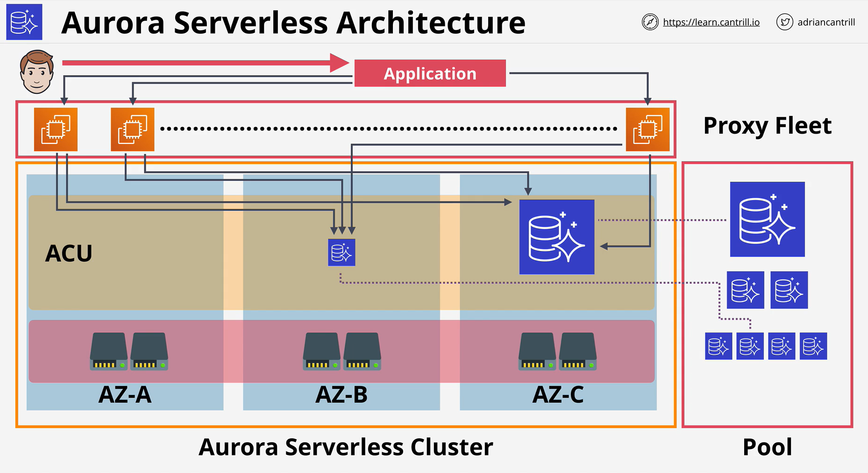Select the leftmost orange proxy instance icon
Image resolution: width=868 pixels, height=473 pixels.
coord(56,129)
